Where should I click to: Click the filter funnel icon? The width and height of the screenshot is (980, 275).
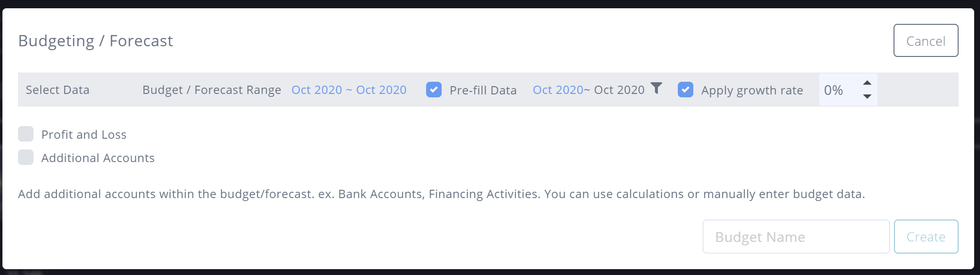coord(656,88)
